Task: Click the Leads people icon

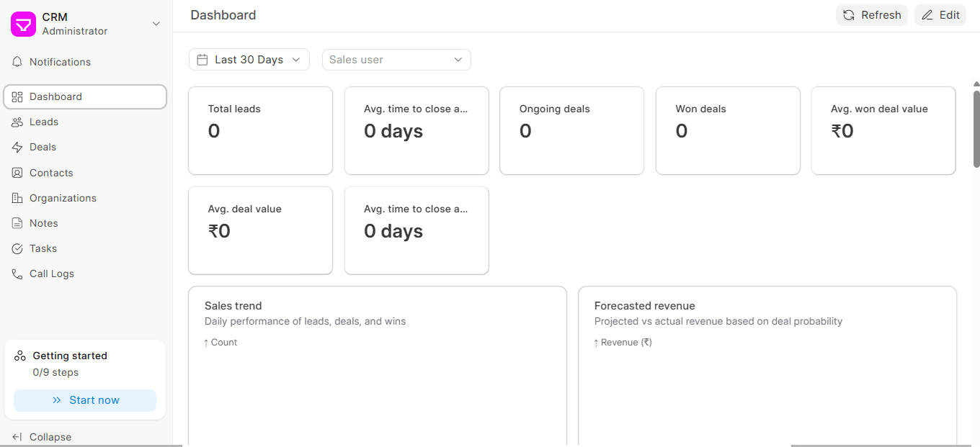Action: pos(17,122)
